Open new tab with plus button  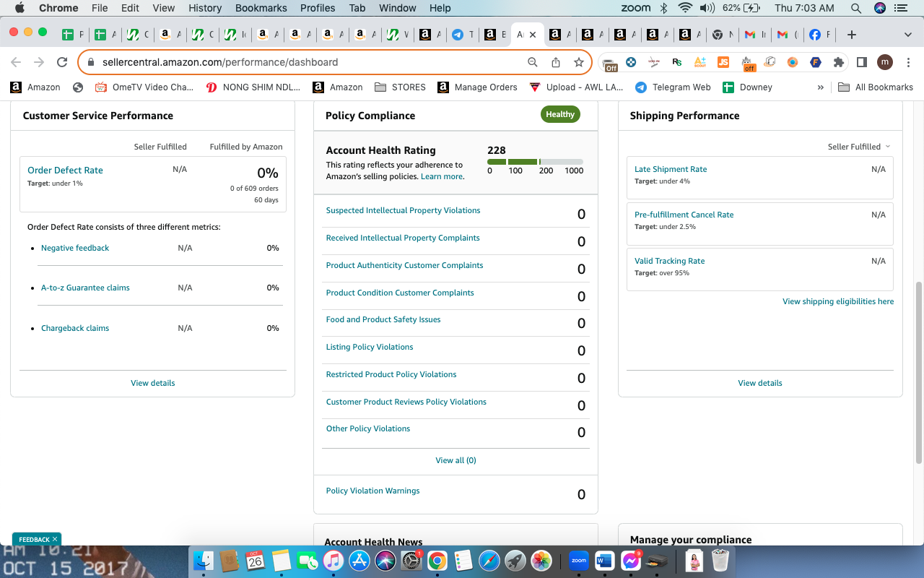pos(852,35)
